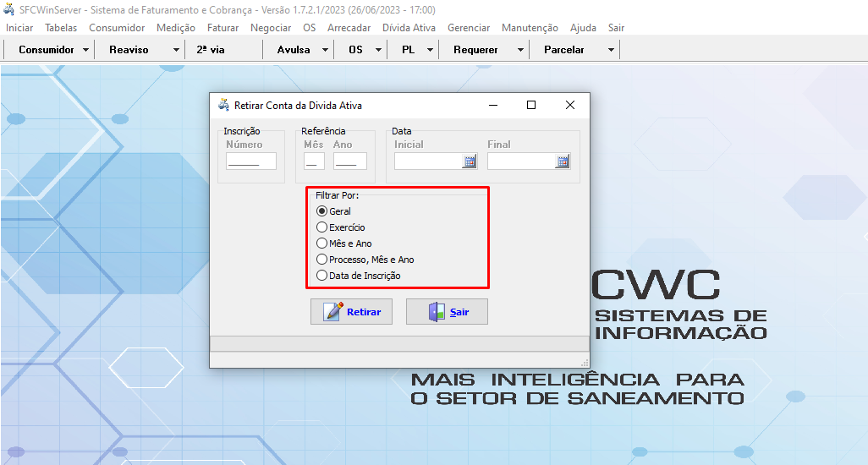Screen dimensions: 868x465
Task: Select the Data de Inscrição filter
Action: click(358, 276)
